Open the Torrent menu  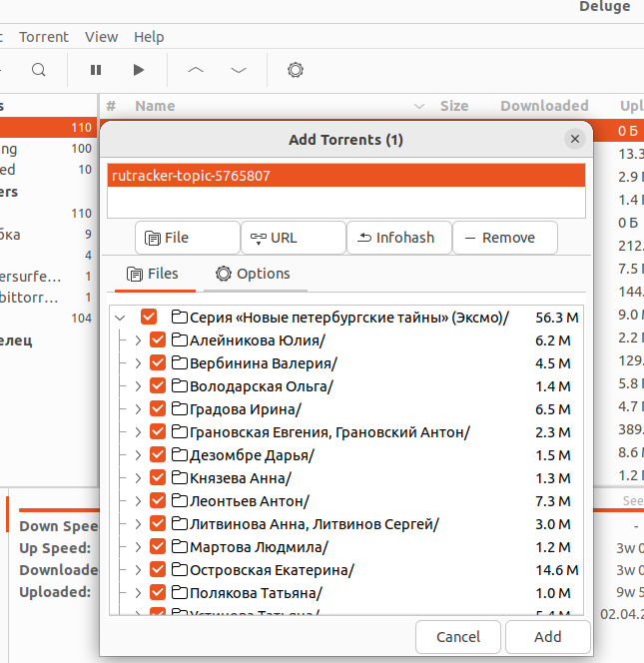tap(44, 37)
